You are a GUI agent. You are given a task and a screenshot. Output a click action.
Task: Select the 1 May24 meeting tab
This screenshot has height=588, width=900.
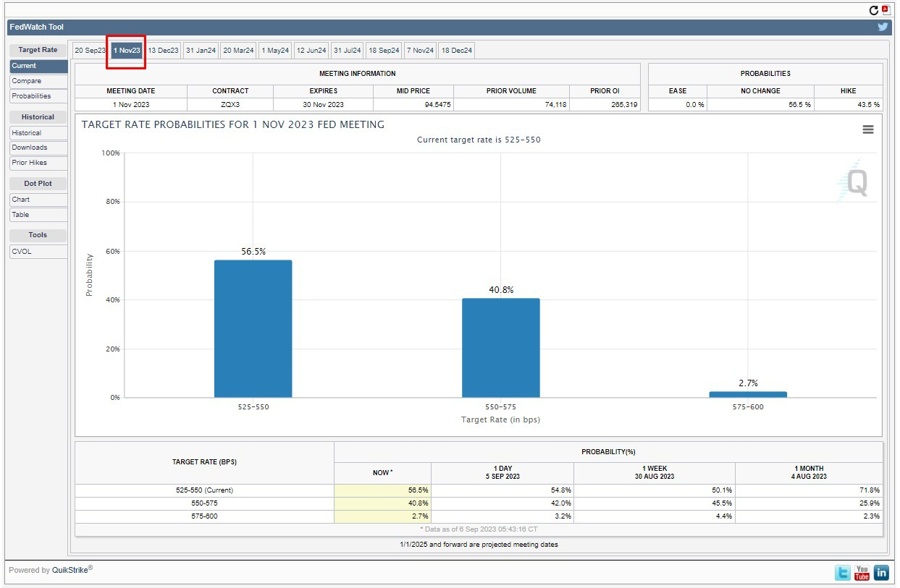275,51
